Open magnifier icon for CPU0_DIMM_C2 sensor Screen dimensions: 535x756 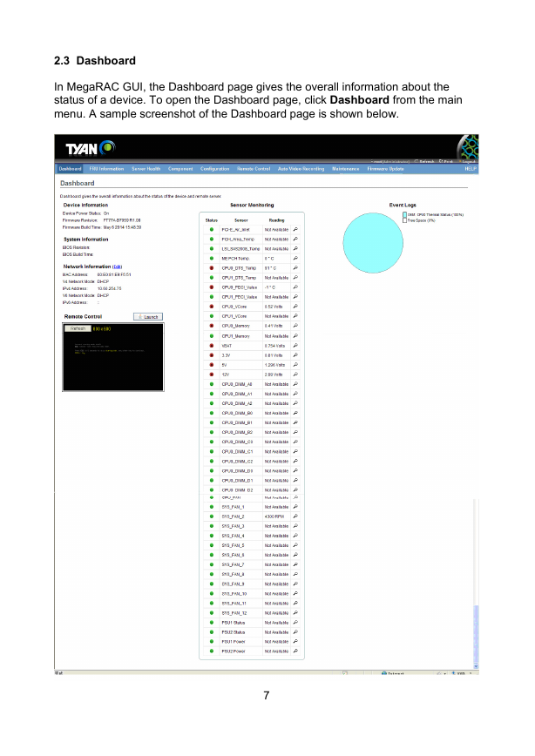point(295,461)
